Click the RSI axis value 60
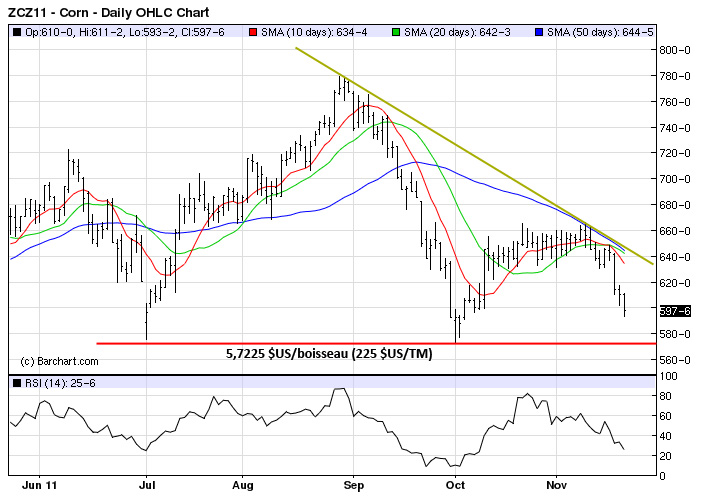 [x=665, y=417]
